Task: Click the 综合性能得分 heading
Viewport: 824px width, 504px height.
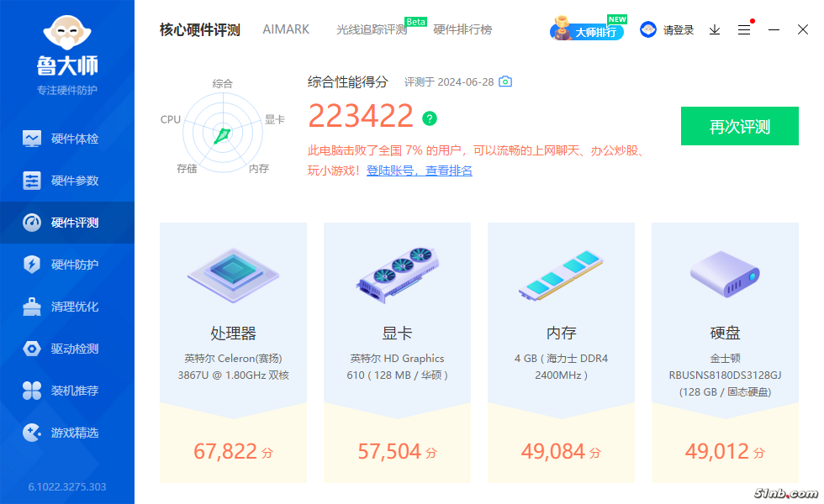Action: pyautogui.click(x=347, y=82)
